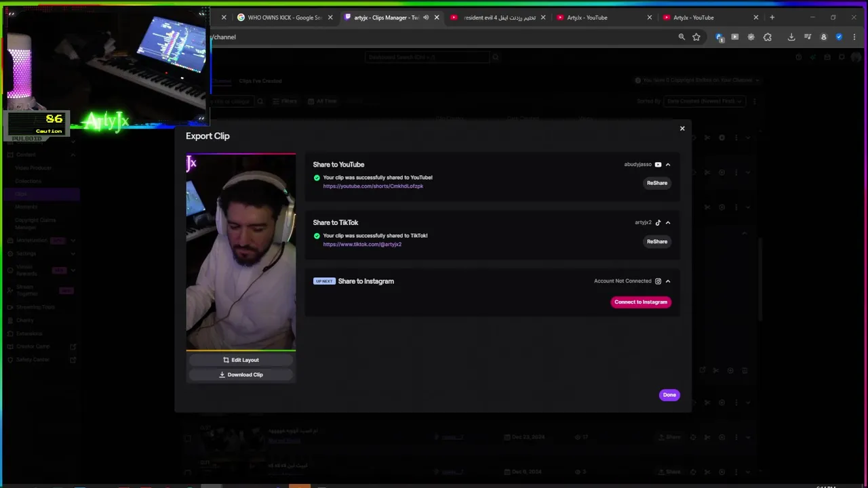Open the Filters button on Clips page
The image size is (868, 488).
pyautogui.click(x=285, y=101)
